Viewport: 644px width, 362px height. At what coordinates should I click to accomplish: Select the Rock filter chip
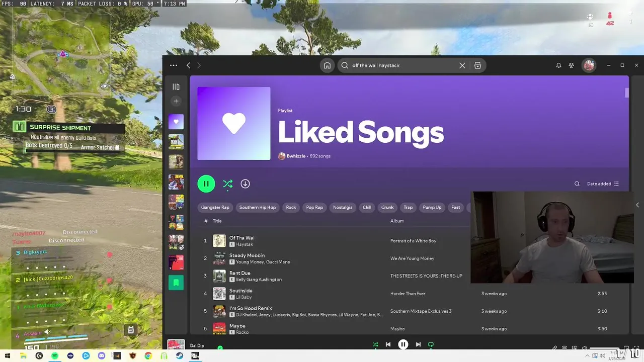click(x=291, y=207)
